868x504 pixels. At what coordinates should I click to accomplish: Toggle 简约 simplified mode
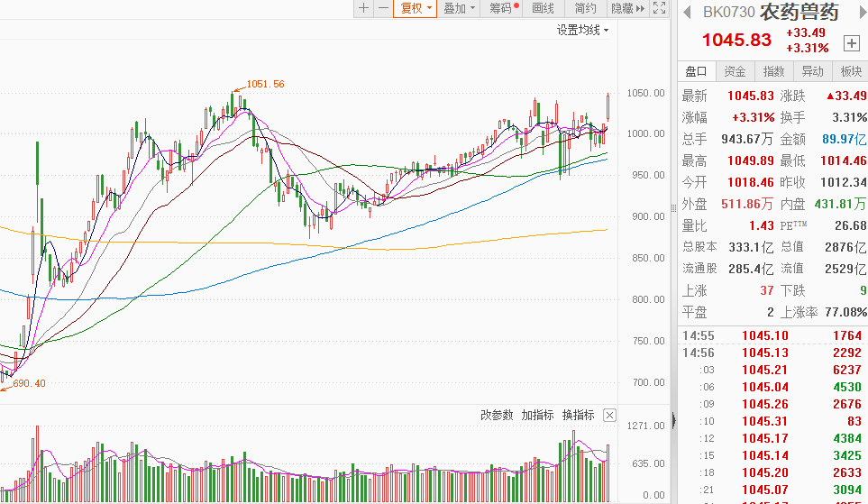click(x=586, y=8)
